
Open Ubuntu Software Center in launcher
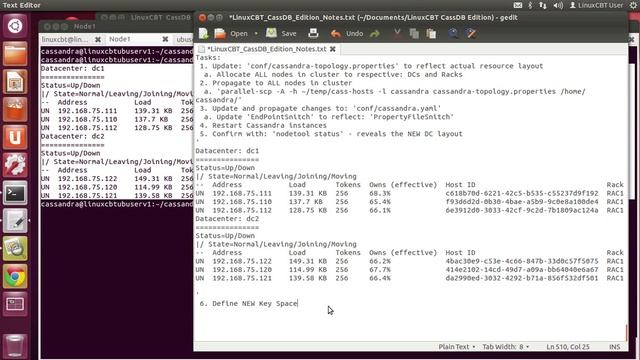pos(15,109)
